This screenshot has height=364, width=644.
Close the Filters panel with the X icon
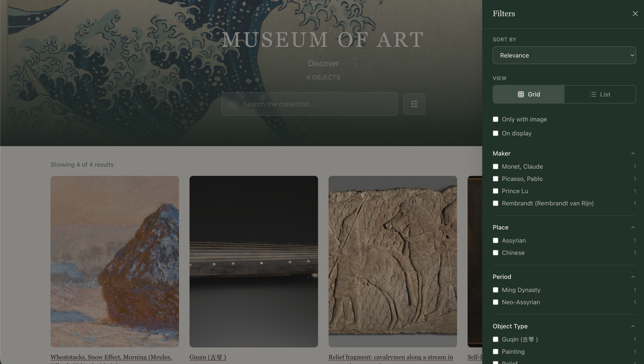click(x=635, y=14)
